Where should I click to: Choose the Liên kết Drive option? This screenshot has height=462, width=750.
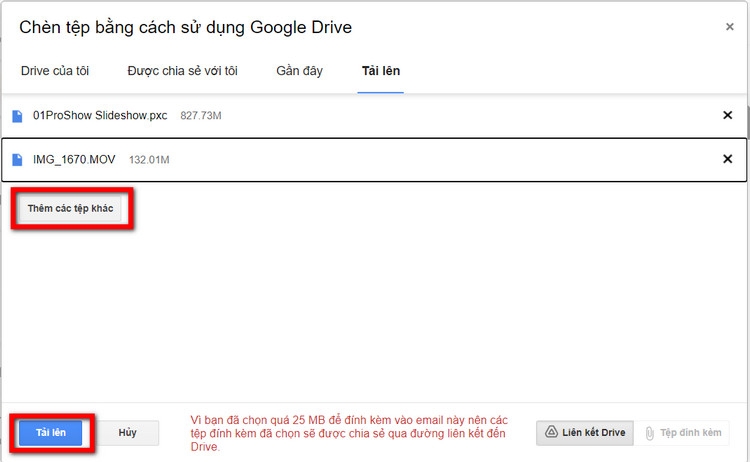(585, 433)
